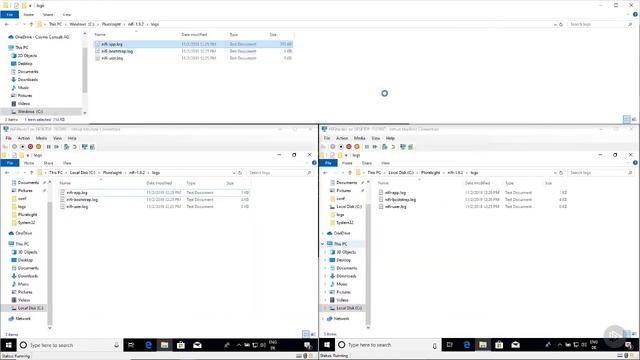The width and height of the screenshot is (640, 360).
Task: Toggle enhanced session in left VM toolbar
Action: 84,147
